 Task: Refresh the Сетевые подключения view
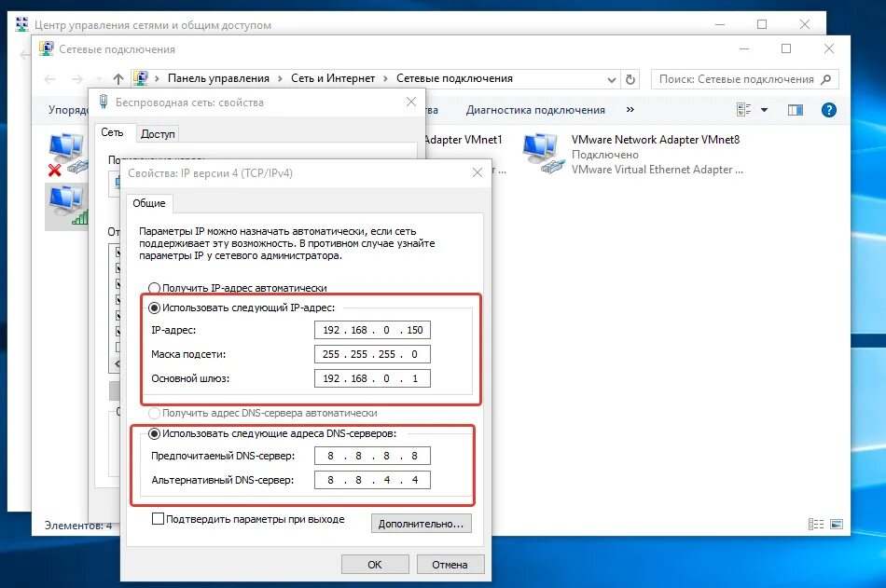tap(630, 79)
